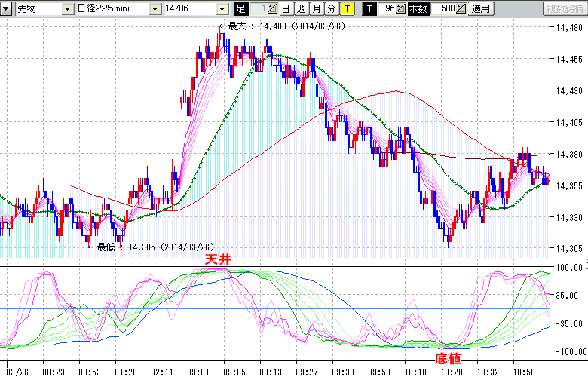The width and height of the screenshot is (588, 377).
Task: Click the black T icon
Action: (x=369, y=9)
